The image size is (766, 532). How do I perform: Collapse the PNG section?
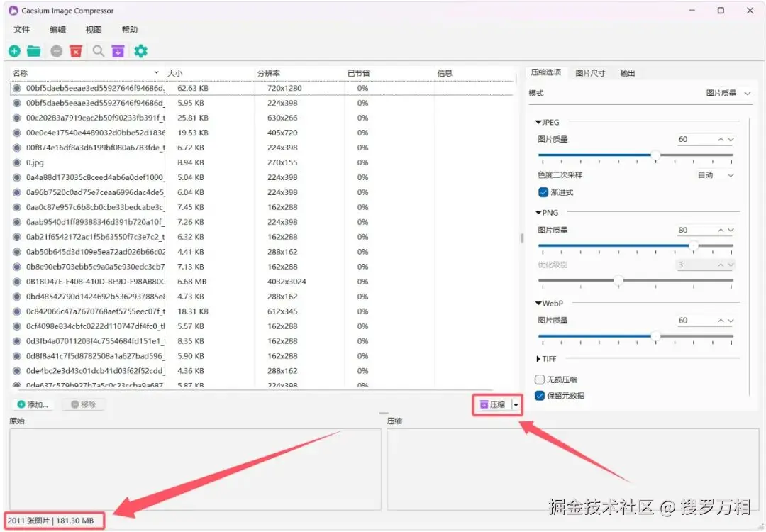(x=538, y=213)
